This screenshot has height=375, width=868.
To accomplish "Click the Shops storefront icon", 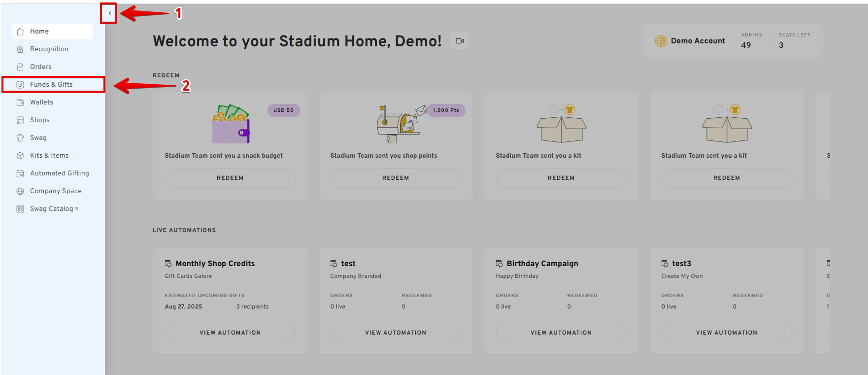I will click(20, 120).
